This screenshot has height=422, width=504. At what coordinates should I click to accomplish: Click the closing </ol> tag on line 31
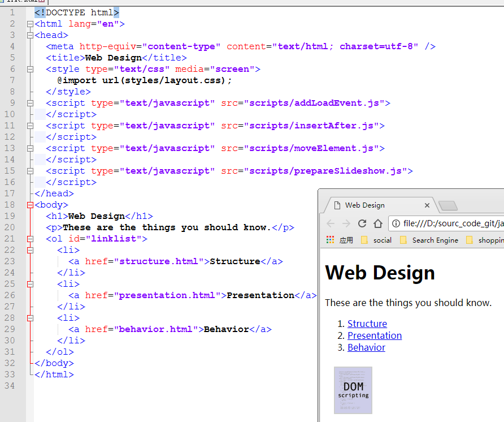60,352
